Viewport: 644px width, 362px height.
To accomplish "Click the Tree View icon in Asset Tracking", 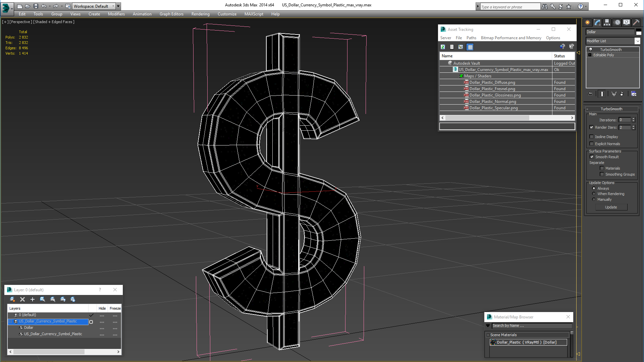I will coord(461,47).
